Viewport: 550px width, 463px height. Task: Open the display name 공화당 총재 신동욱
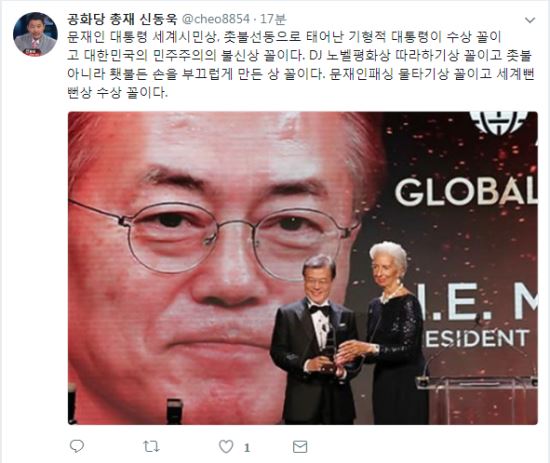(122, 19)
